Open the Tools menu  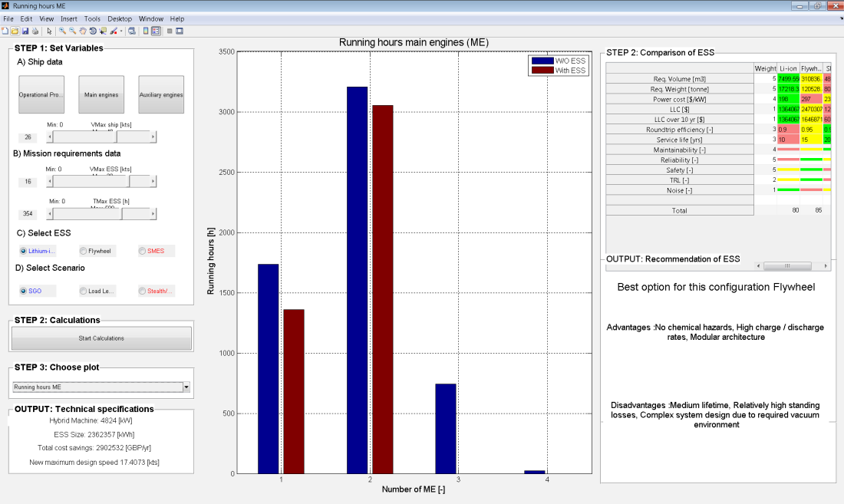[x=92, y=18]
